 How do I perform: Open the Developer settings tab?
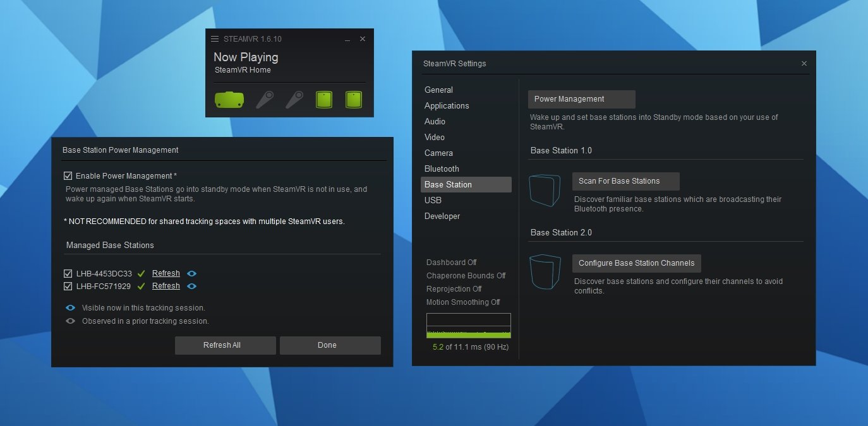[x=466, y=216]
